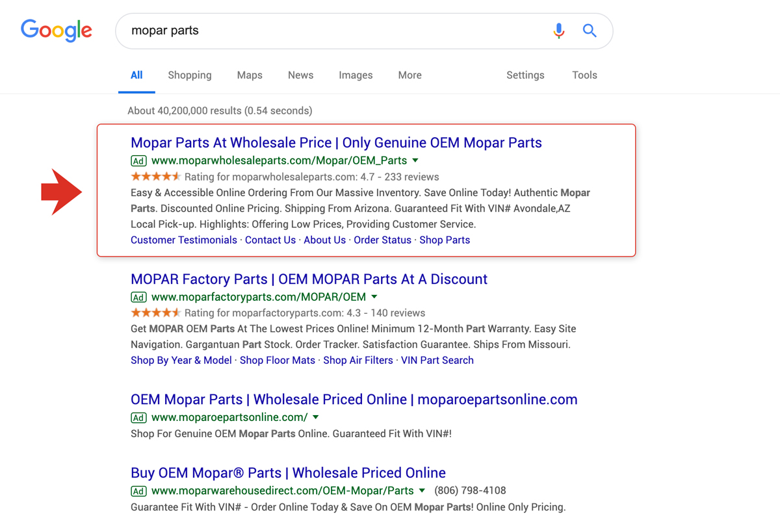Open Mopar Parts At Wholesale Price ad title
This screenshot has width=780, height=532.
(336, 143)
